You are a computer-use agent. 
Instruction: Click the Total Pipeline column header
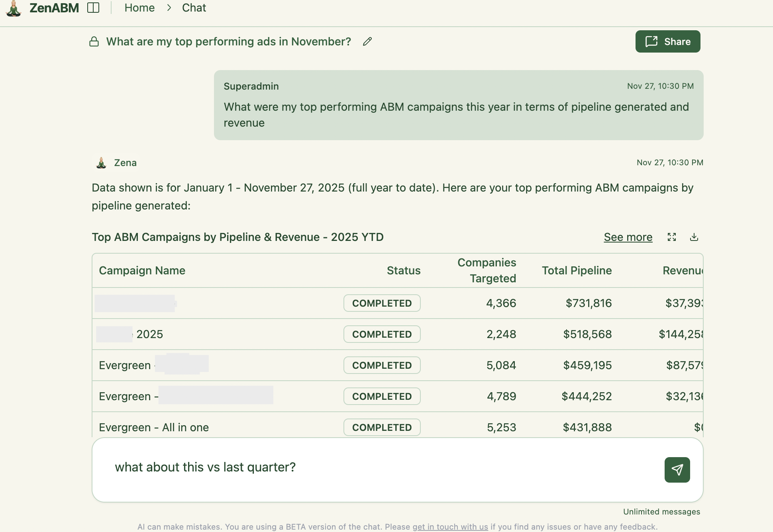click(x=577, y=270)
